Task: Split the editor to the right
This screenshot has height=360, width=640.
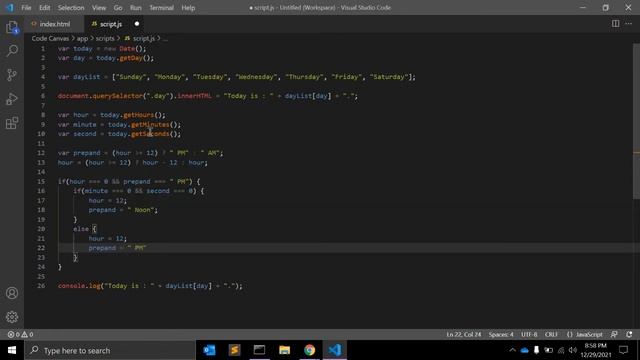Action: coord(615,24)
